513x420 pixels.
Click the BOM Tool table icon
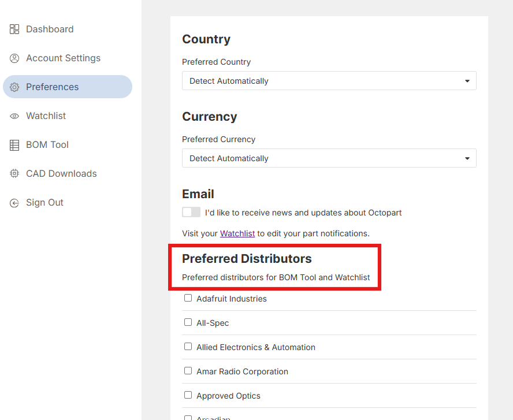coord(14,144)
